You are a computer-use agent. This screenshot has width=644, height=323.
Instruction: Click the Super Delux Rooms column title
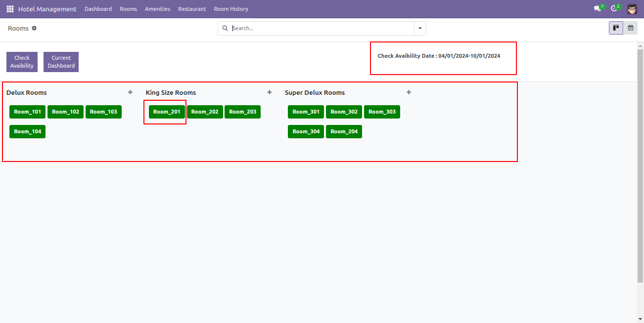pos(315,92)
